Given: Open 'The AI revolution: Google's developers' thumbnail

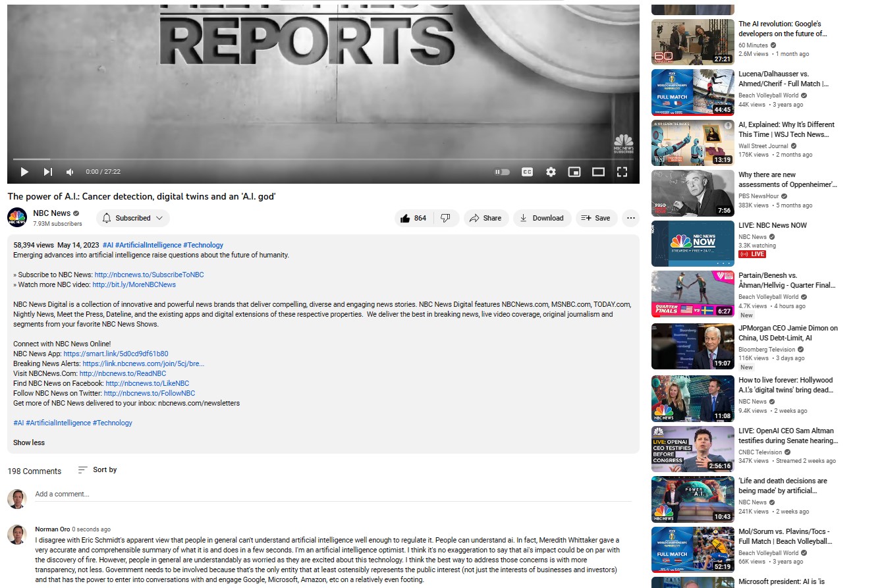Looking at the screenshot, I should point(692,42).
